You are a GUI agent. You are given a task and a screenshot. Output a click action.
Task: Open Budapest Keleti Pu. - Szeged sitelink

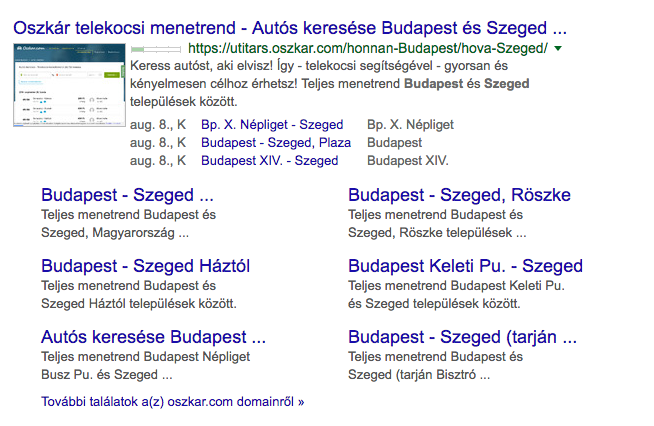(x=465, y=266)
